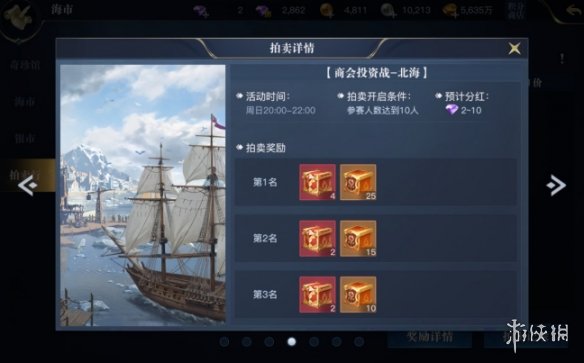Tap the 第3名 red treasure chest reward
This screenshot has height=363, width=584.
click(317, 294)
